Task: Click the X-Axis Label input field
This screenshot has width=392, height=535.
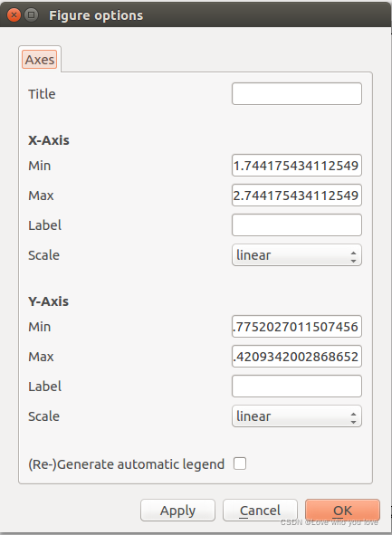Action: click(297, 225)
